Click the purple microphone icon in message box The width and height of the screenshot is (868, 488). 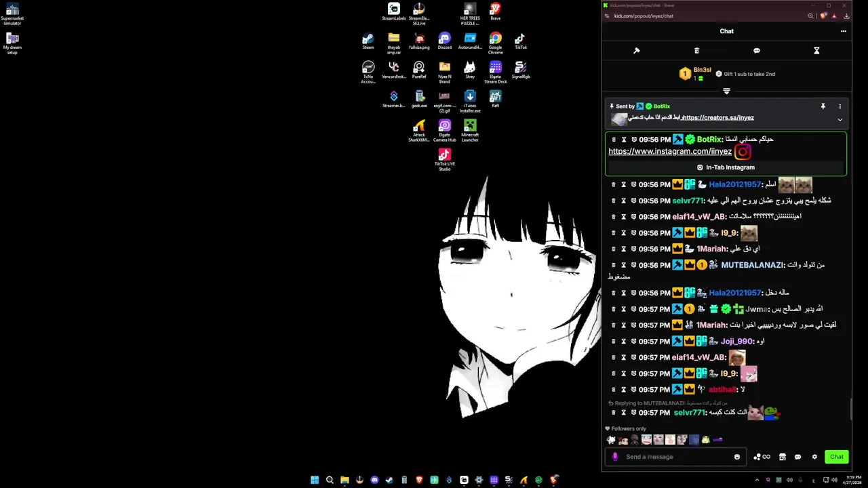[615, 457]
